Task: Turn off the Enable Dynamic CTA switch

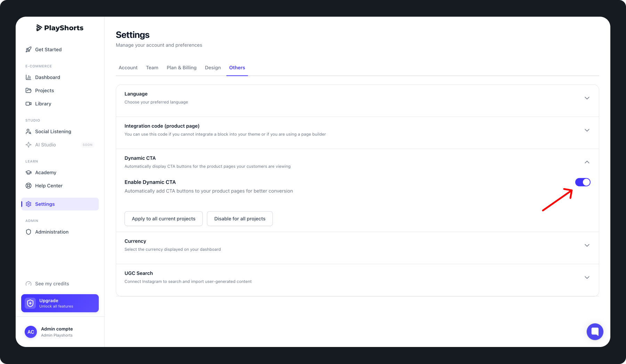Action: [x=583, y=182]
